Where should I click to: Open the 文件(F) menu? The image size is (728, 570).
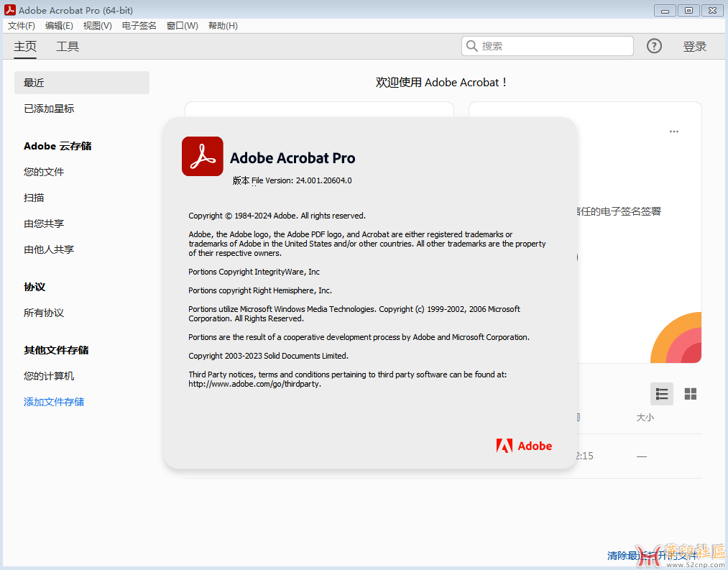tap(22, 26)
